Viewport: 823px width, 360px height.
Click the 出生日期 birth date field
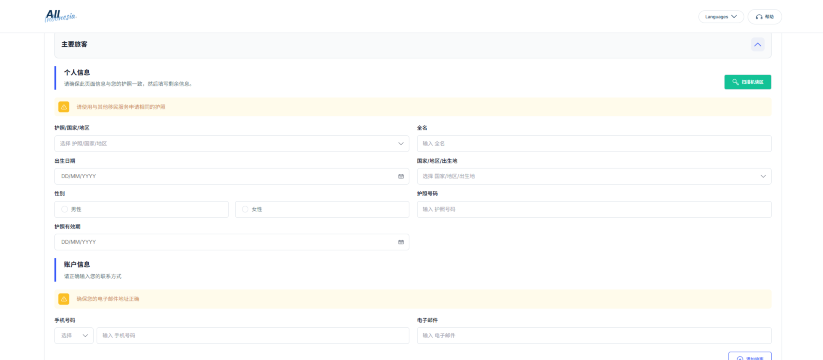[x=231, y=176]
